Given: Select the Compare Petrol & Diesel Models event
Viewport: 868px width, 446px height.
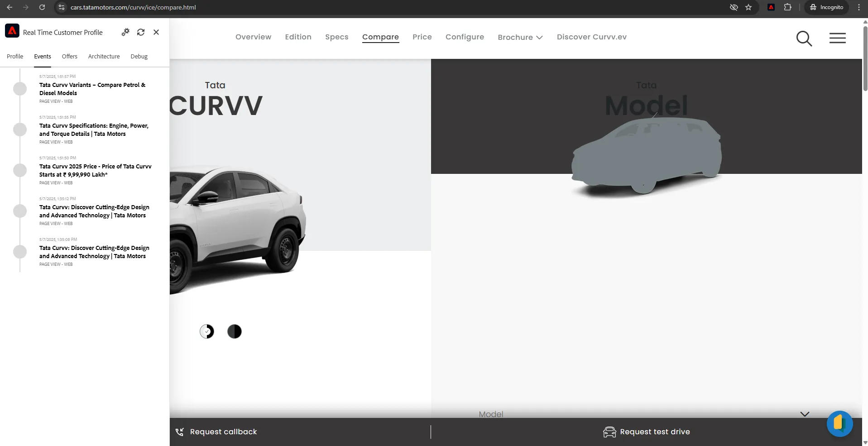Looking at the screenshot, I should point(92,89).
